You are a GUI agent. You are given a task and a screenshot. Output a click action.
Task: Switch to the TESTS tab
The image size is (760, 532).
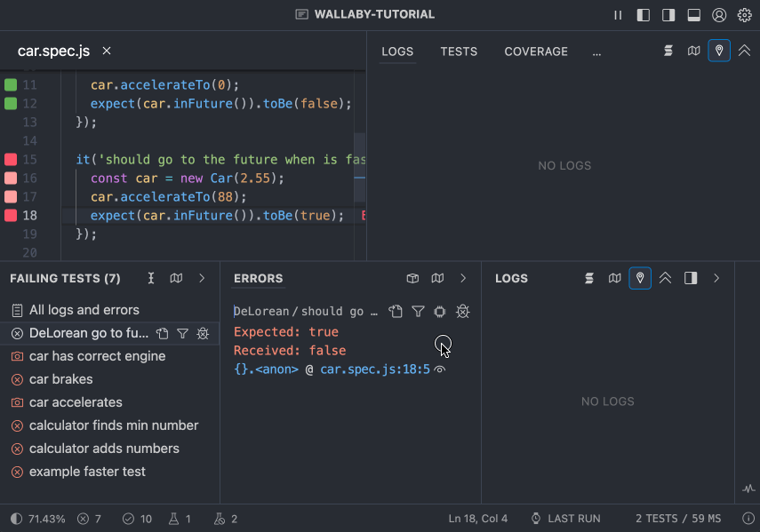[459, 51]
